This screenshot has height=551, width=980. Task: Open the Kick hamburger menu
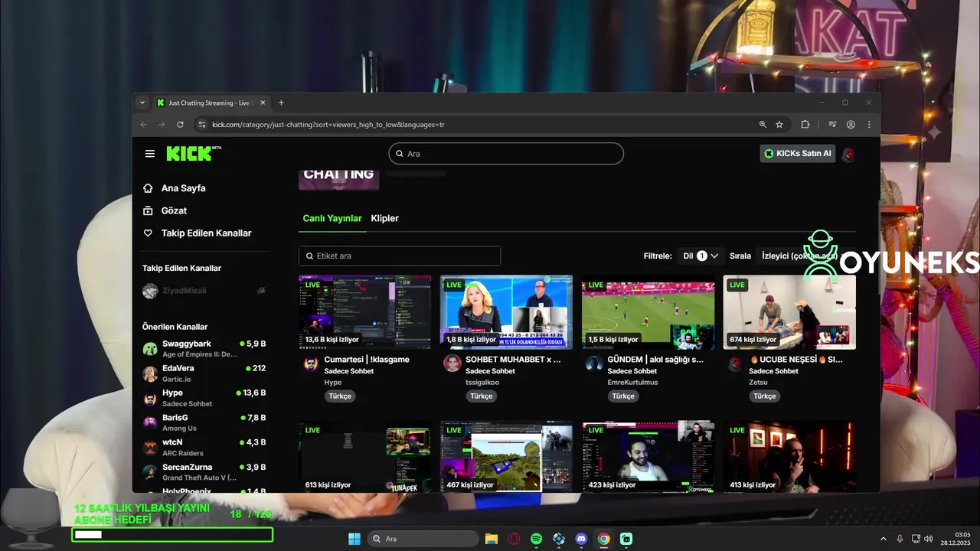pos(150,154)
